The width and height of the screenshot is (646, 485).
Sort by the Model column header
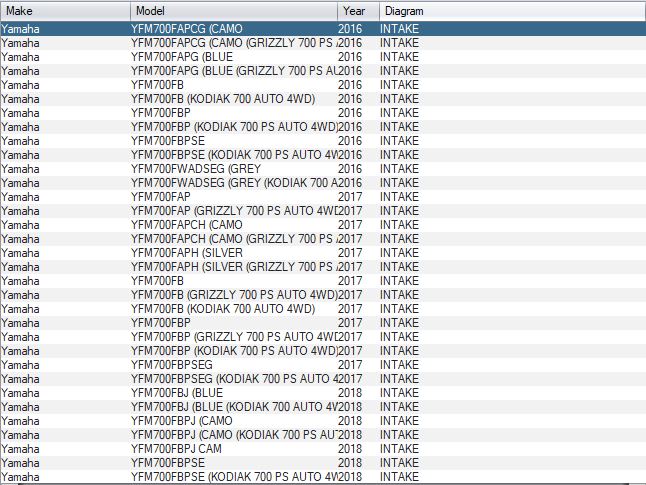(x=234, y=11)
